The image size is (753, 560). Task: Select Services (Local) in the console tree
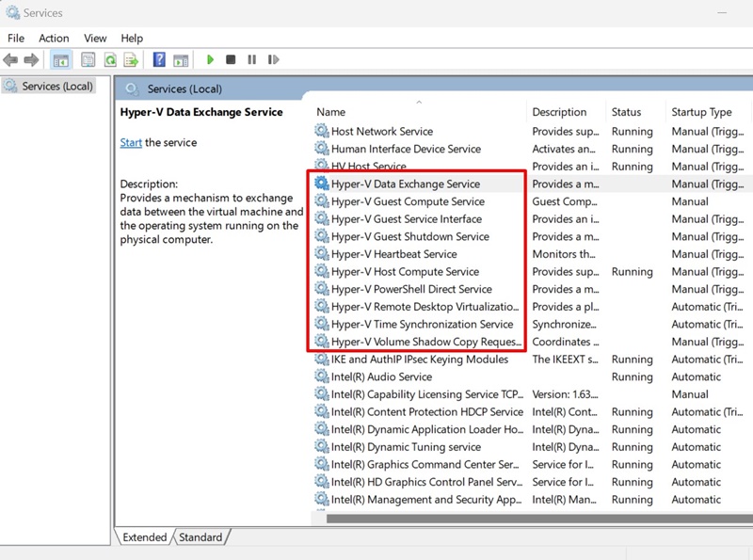tap(50, 86)
